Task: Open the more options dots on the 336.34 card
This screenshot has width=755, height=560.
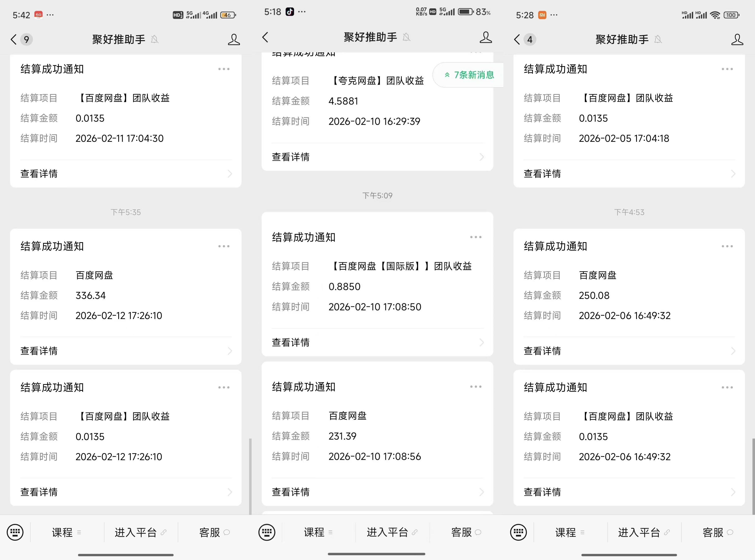Action: click(x=224, y=246)
